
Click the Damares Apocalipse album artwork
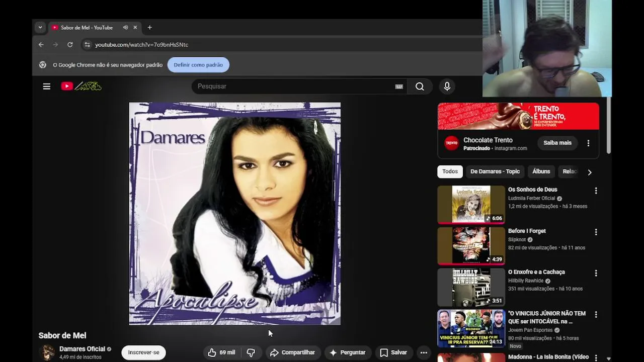click(x=235, y=214)
